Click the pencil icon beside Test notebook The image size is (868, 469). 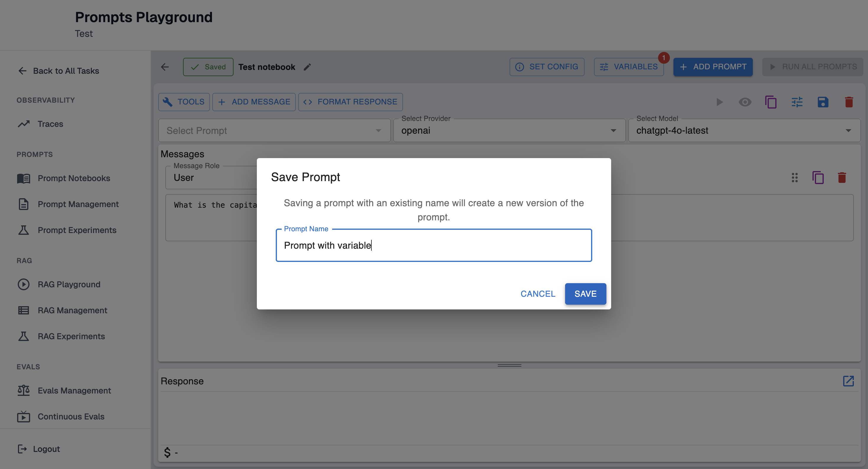pyautogui.click(x=307, y=67)
